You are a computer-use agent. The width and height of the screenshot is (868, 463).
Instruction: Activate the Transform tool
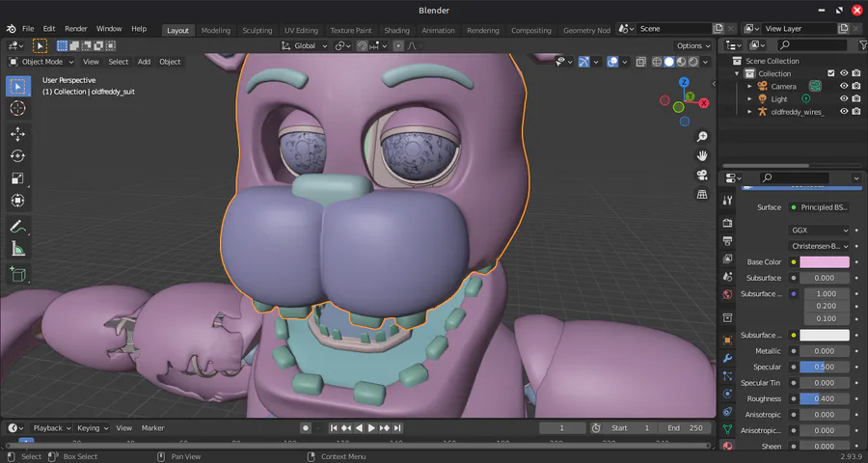(x=17, y=201)
